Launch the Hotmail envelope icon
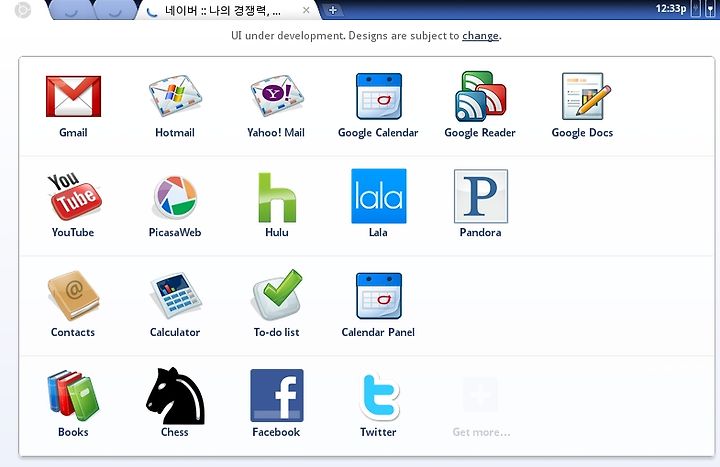 point(175,96)
